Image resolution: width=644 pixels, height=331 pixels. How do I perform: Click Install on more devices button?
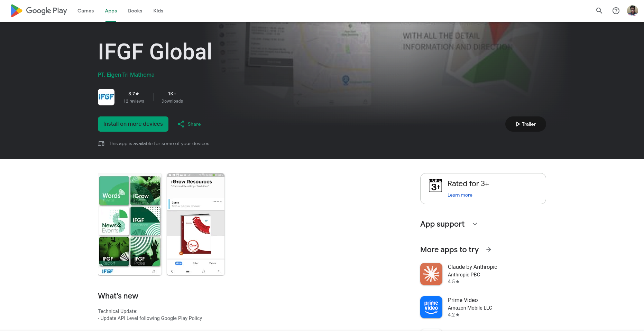pyautogui.click(x=133, y=124)
